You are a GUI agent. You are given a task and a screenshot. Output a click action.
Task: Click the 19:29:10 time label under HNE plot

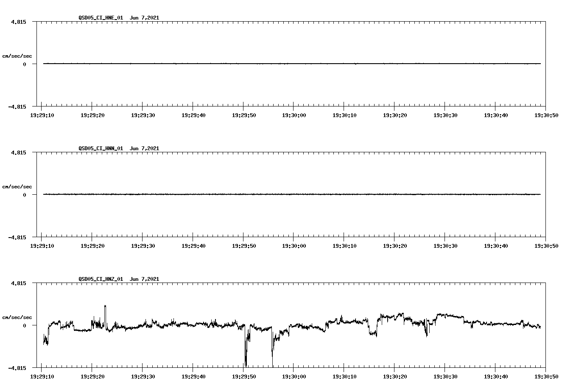(x=42, y=115)
